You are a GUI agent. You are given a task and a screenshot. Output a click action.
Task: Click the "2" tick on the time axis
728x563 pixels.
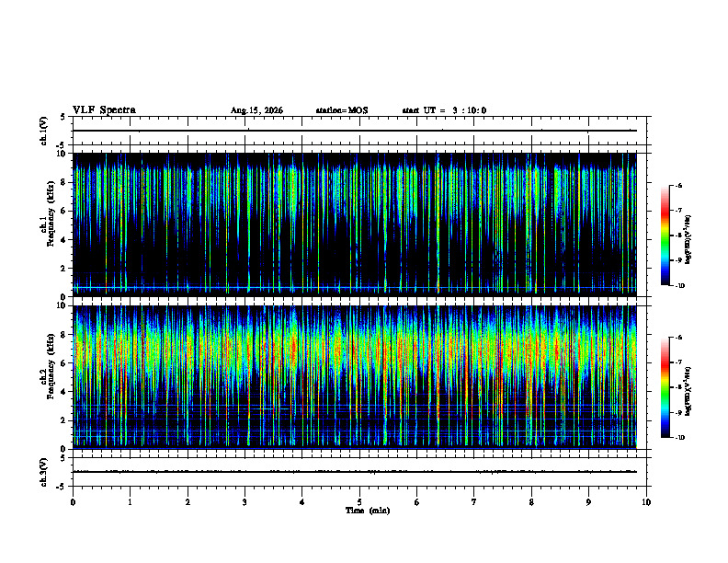point(188,502)
